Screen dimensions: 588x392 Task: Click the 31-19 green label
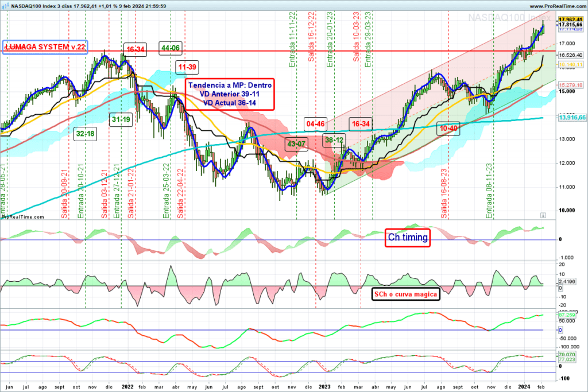(x=121, y=119)
